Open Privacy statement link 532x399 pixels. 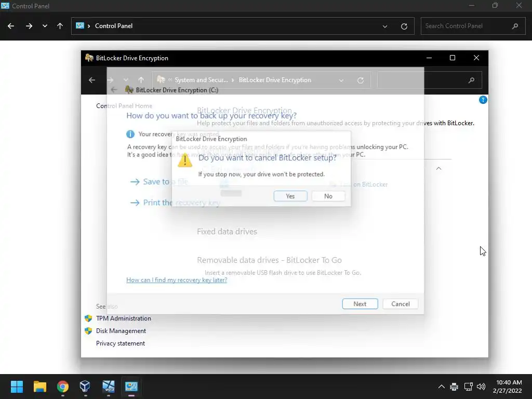tap(121, 343)
